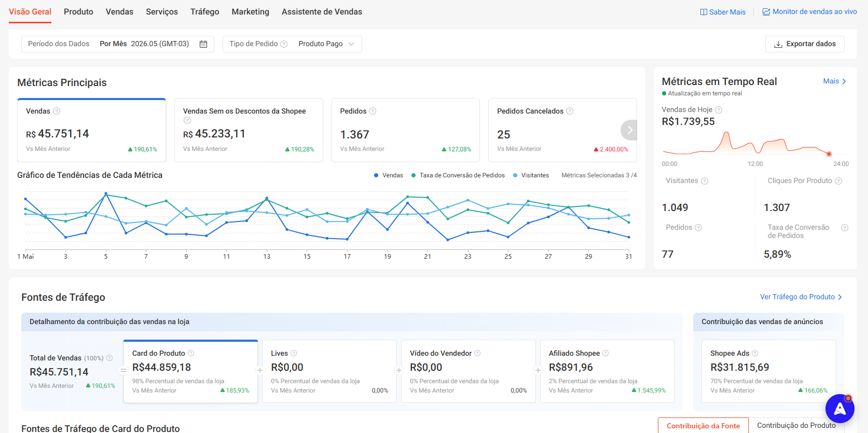Open the Marketing tab
Image resolution: width=868 pixels, height=433 pixels.
(250, 11)
